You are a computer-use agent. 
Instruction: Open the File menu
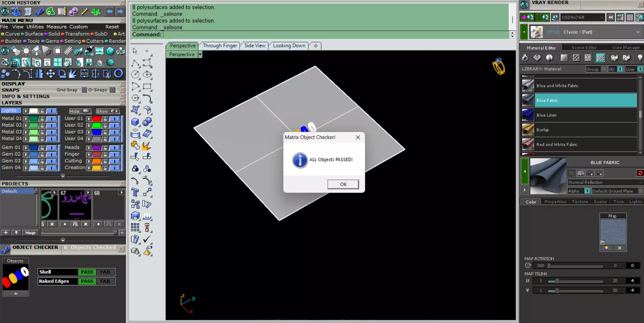[4, 27]
